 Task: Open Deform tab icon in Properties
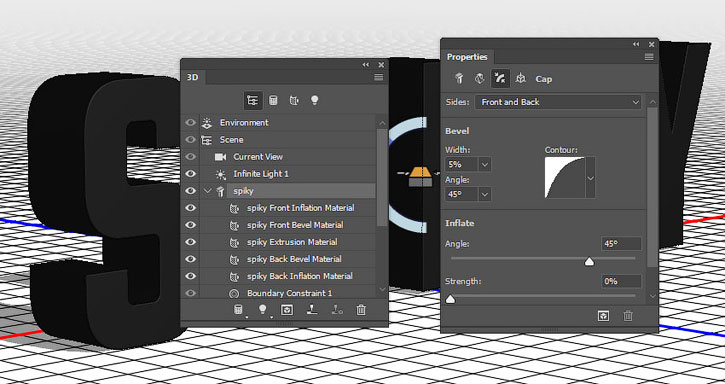pyautogui.click(x=479, y=79)
